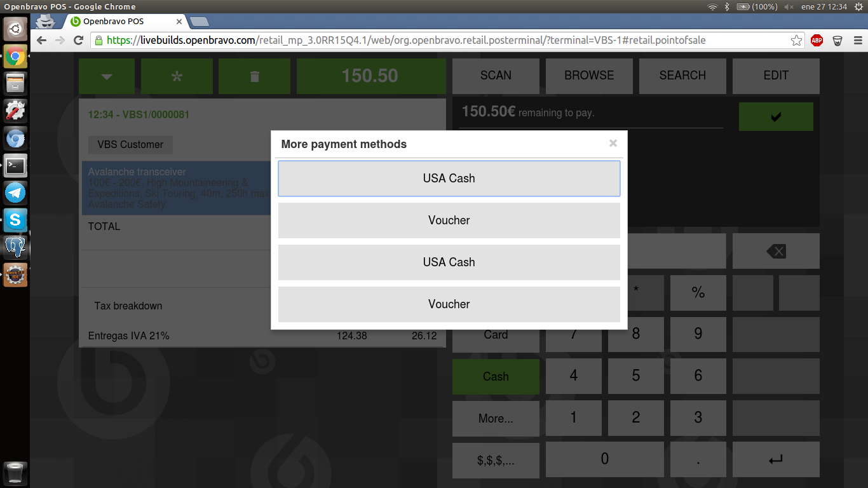Go back in Chrome
The image size is (868, 488).
point(42,41)
